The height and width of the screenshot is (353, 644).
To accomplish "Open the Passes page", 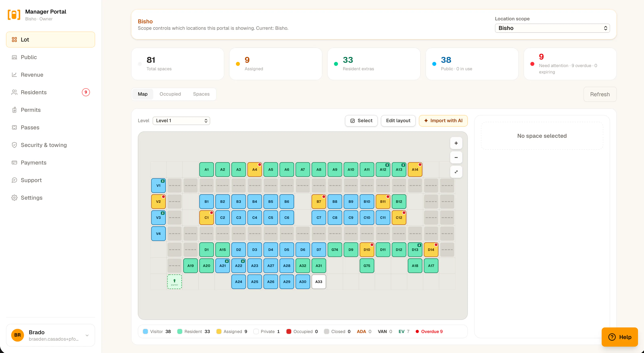I will coord(51,127).
